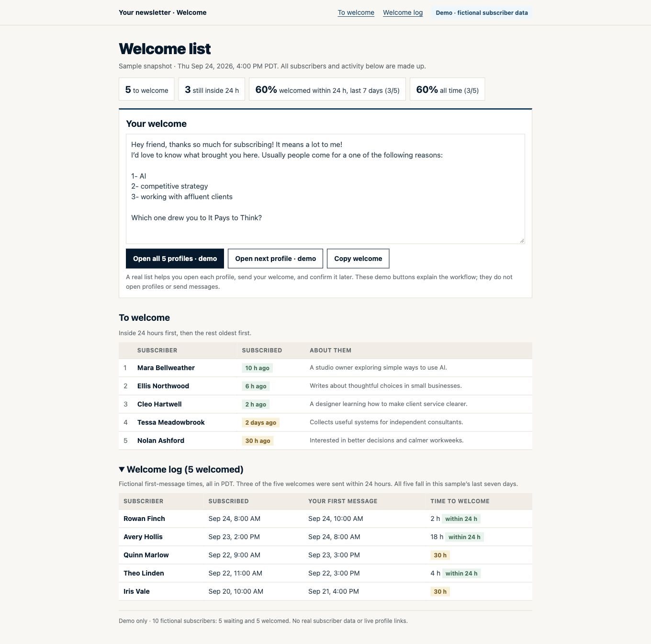Click inside the Your welcome message textarea

325,189
